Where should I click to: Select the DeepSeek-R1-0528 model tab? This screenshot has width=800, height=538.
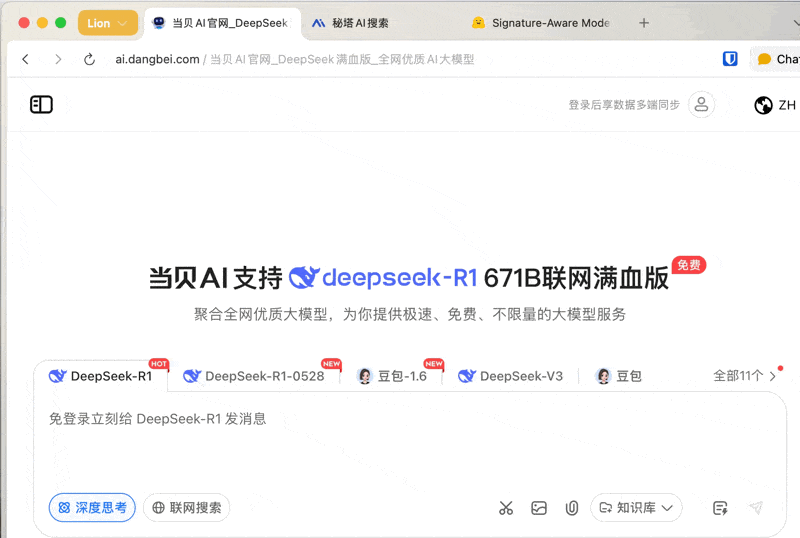pos(254,376)
